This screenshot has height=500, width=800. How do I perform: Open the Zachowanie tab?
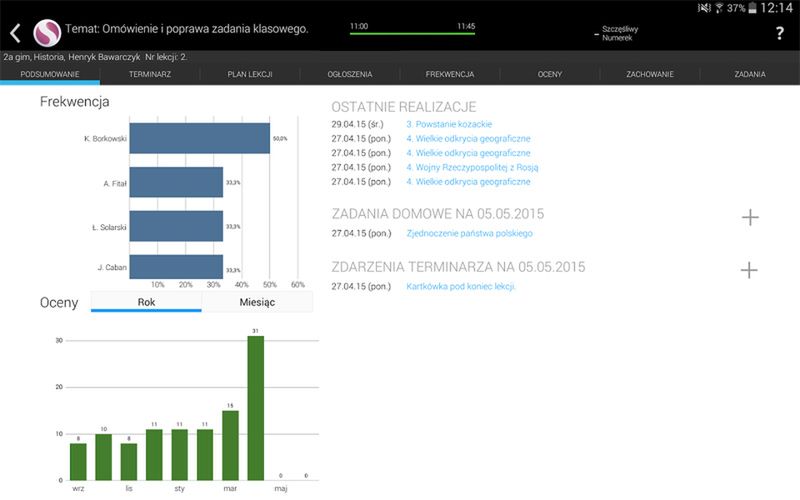click(650, 74)
